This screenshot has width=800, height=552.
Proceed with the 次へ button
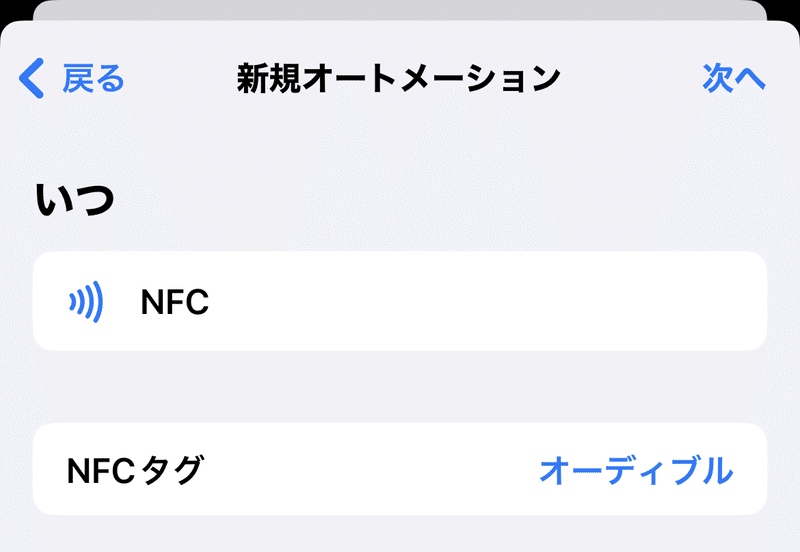[x=733, y=78]
